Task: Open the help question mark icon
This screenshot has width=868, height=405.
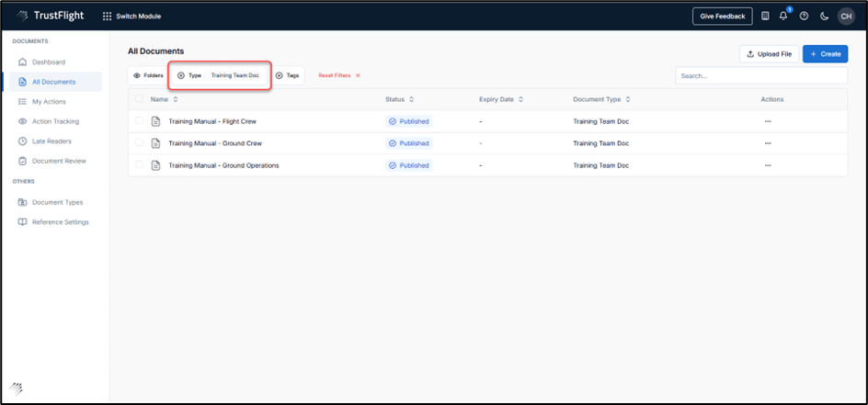Action: [804, 16]
